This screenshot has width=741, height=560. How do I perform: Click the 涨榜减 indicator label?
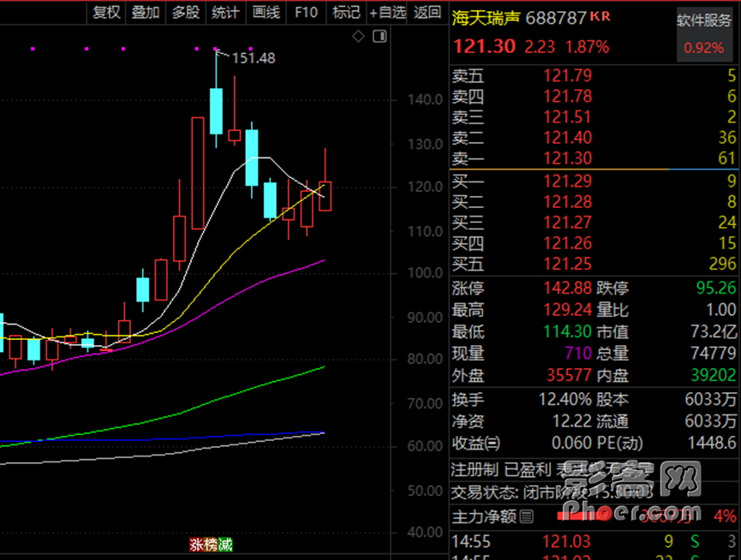(x=212, y=545)
